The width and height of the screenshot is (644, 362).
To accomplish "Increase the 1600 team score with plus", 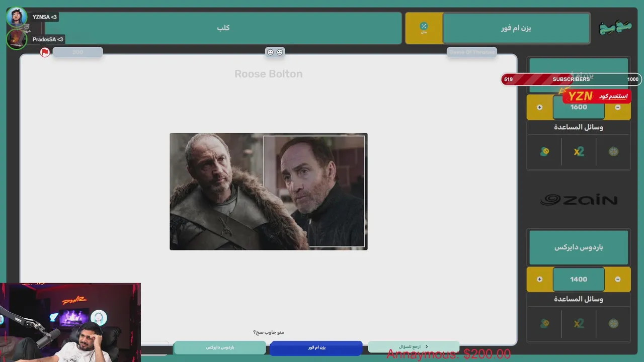I will (x=539, y=107).
